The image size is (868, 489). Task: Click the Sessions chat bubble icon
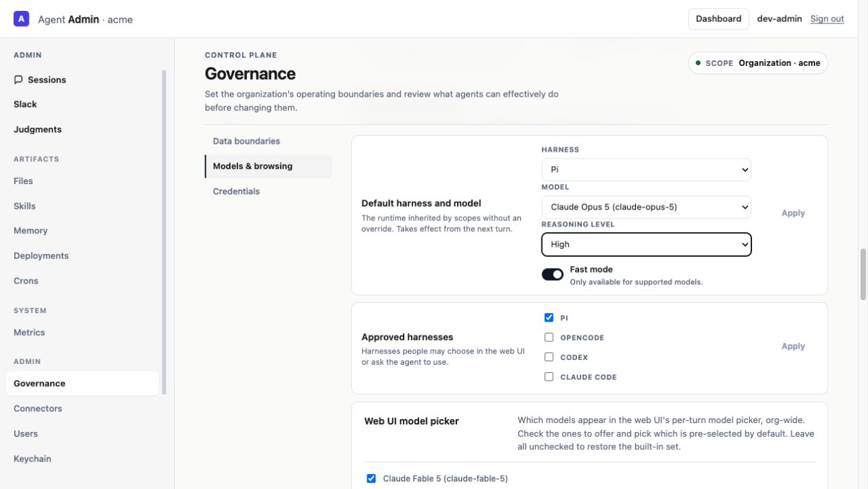tap(19, 80)
